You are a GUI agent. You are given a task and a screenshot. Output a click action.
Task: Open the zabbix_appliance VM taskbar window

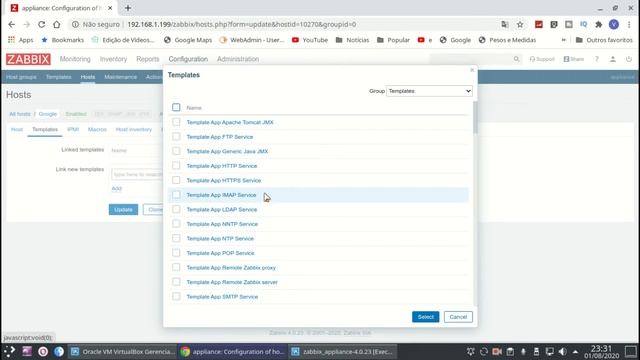(342, 351)
